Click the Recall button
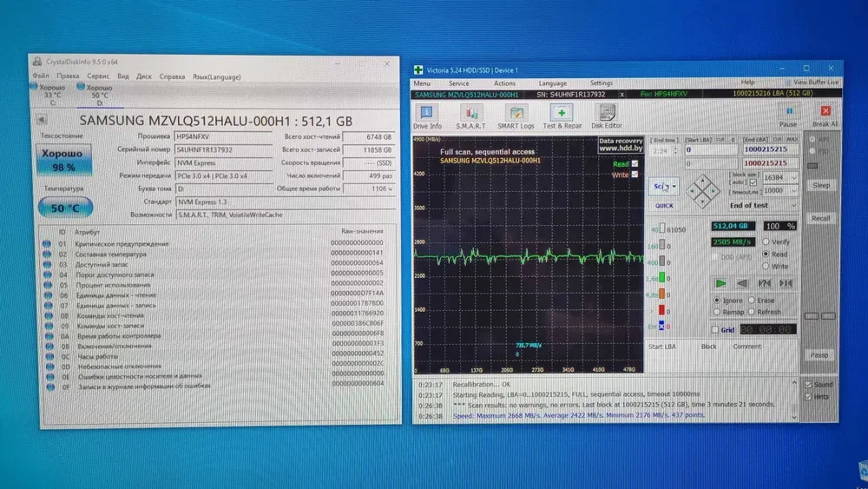This screenshot has width=868, height=489. pos(820,218)
